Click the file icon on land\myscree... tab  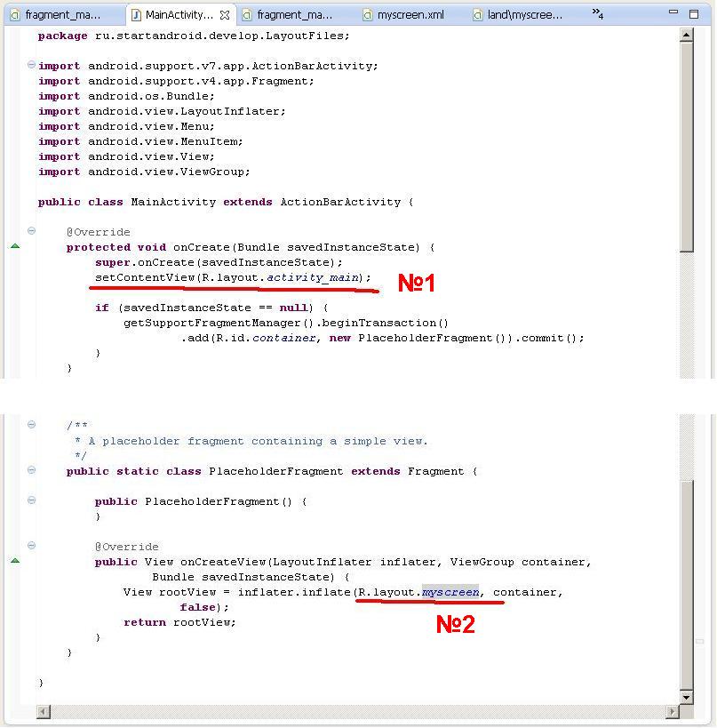(x=477, y=15)
